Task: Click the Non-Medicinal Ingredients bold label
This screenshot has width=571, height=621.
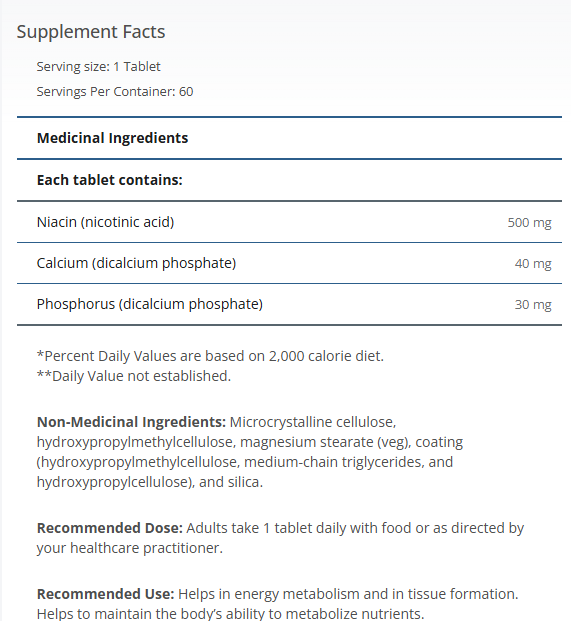Action: click(x=131, y=422)
